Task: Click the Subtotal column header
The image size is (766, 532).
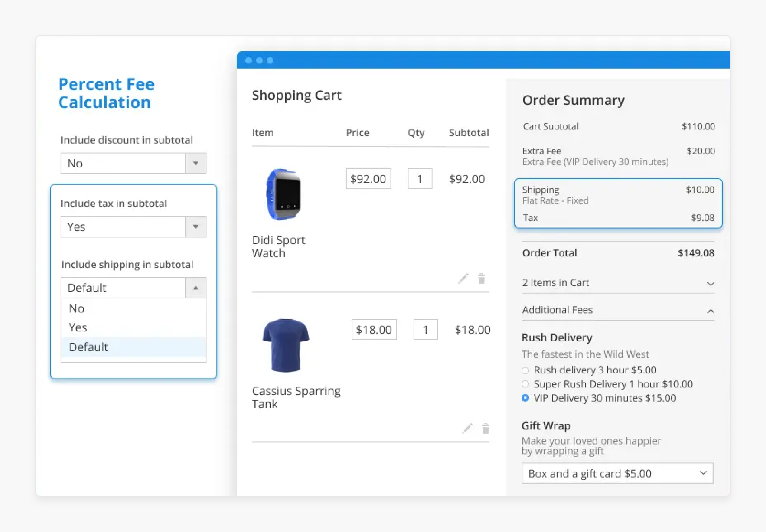Action: pyautogui.click(x=468, y=133)
